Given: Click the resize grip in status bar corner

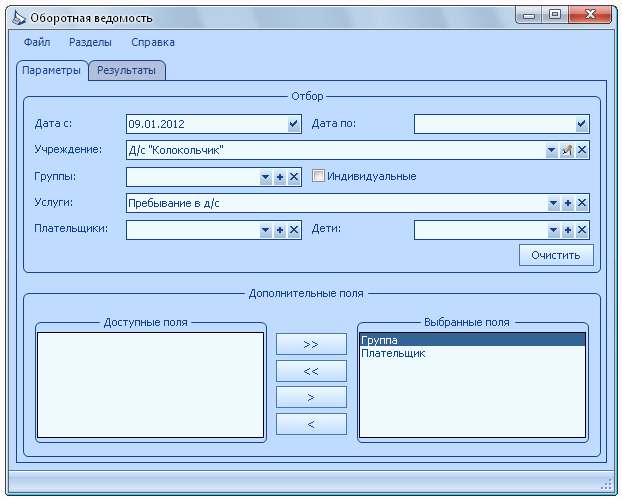Looking at the screenshot, I should click(x=607, y=484).
